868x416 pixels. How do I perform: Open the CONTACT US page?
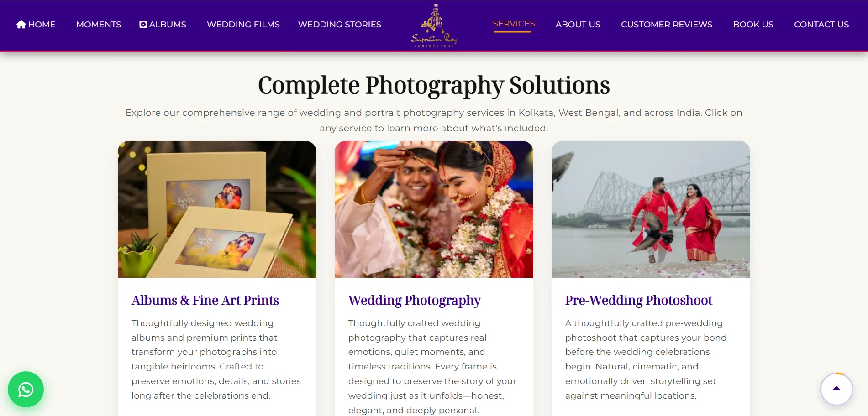pos(821,25)
